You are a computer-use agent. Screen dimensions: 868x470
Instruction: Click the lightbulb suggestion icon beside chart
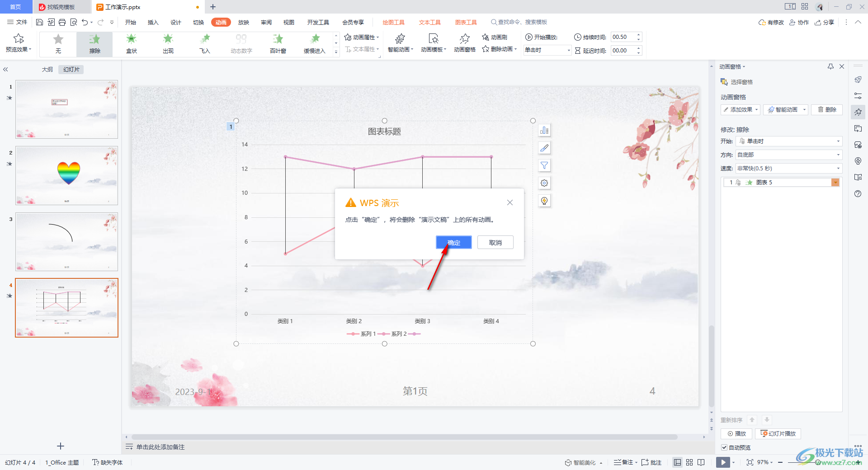point(544,201)
